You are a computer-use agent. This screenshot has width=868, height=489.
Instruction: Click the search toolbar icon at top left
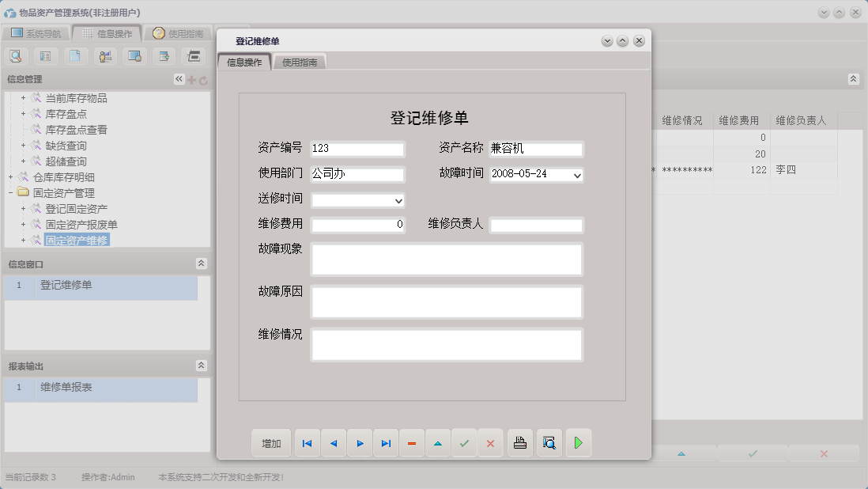pyautogui.click(x=16, y=56)
